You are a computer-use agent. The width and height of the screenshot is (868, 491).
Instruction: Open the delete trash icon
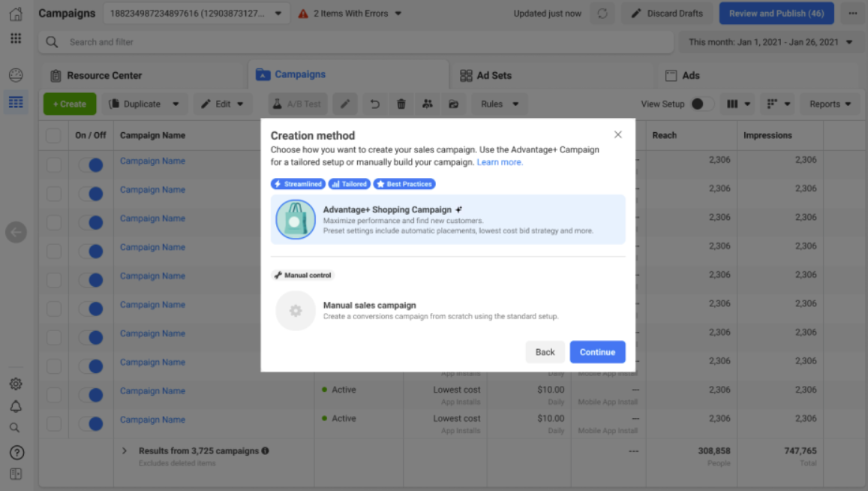point(401,104)
